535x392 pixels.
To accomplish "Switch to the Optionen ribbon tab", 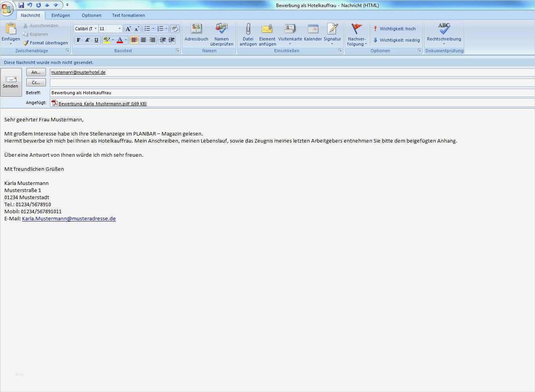I will (91, 15).
